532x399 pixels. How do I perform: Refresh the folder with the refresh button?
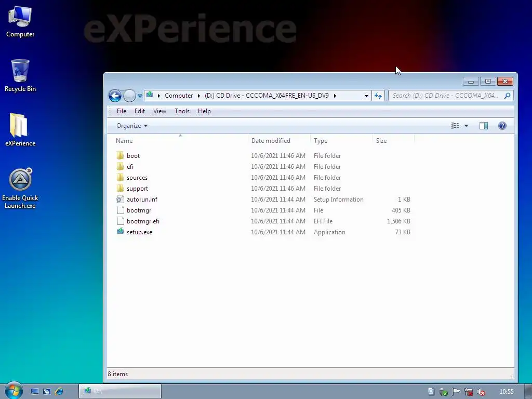click(378, 96)
